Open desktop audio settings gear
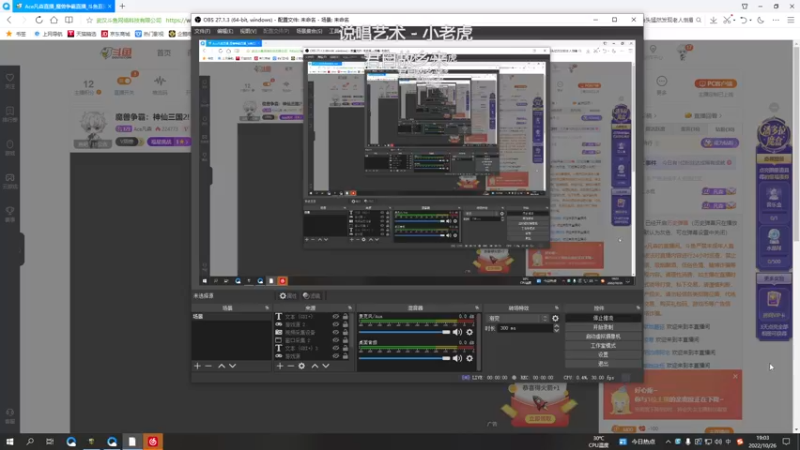Viewport: 800px width, 450px height. coord(469,358)
